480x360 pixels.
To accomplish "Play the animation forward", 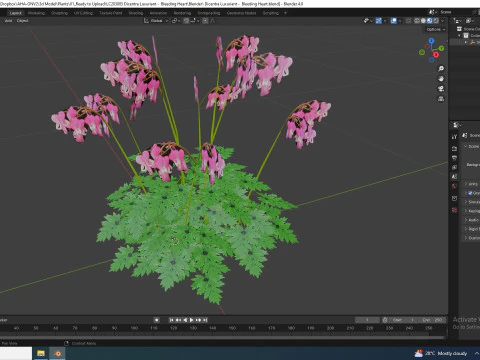I will (191, 320).
